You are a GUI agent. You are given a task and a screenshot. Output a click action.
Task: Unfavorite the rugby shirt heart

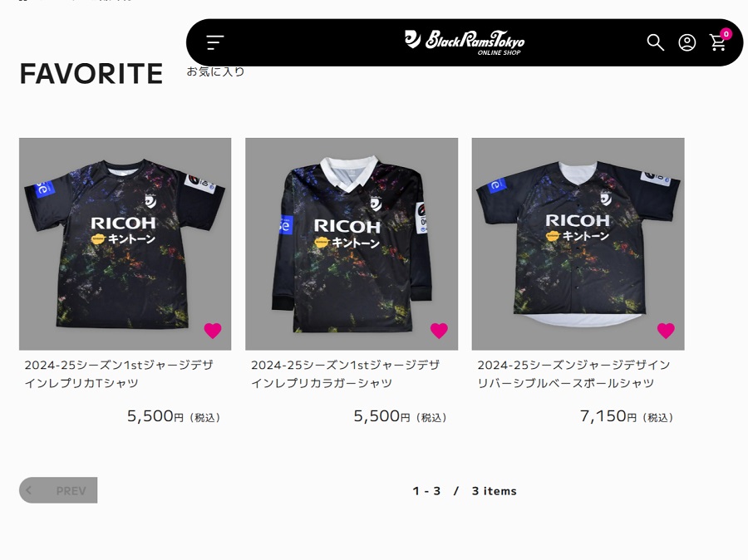coord(439,330)
